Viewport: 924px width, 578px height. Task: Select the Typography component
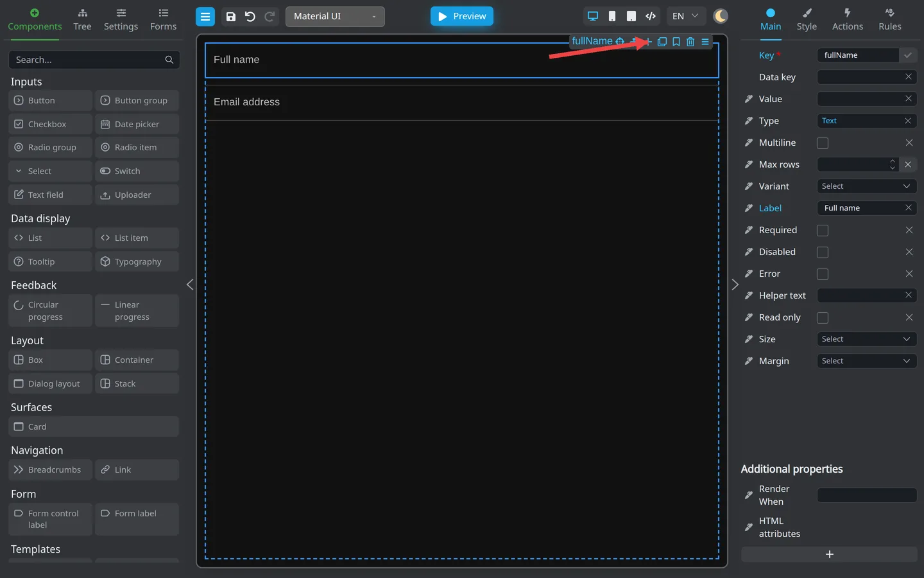pos(137,262)
